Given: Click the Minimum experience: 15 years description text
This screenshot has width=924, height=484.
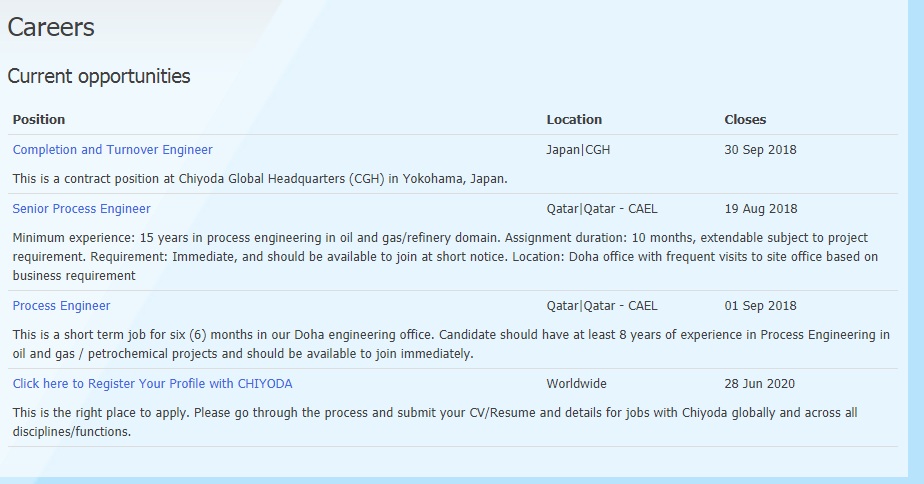Looking at the screenshot, I should 446,256.
